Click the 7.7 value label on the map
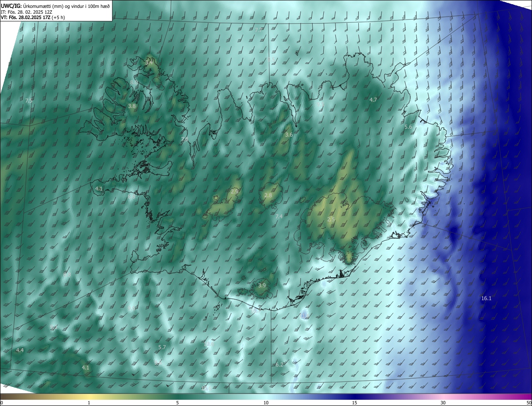The height and width of the screenshot is (406, 532). coord(259,30)
